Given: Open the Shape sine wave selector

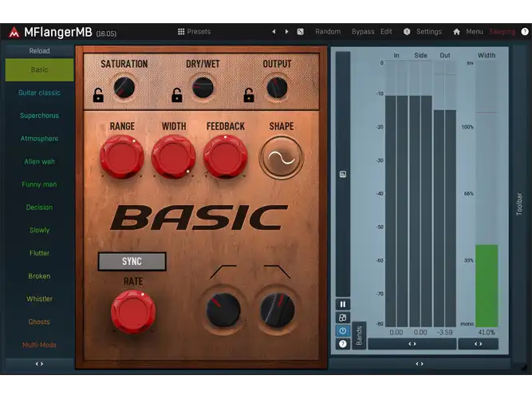Looking at the screenshot, I should coord(282,157).
